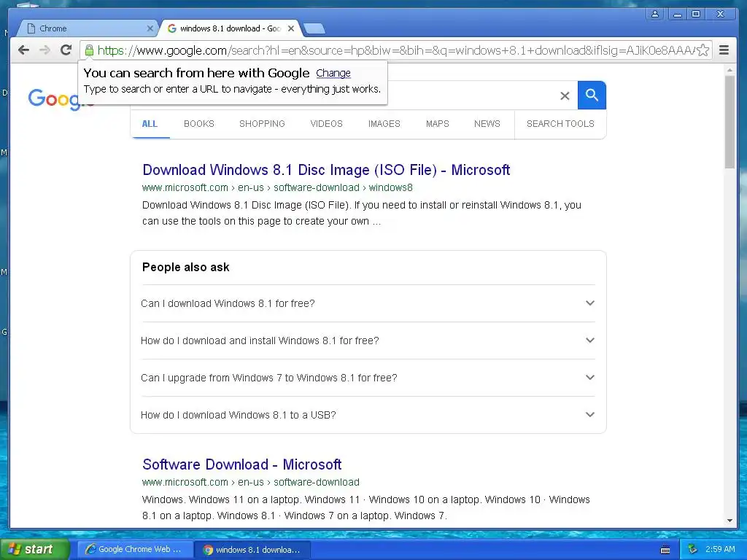Switch to MAPS results
747x560 pixels.
tap(438, 124)
